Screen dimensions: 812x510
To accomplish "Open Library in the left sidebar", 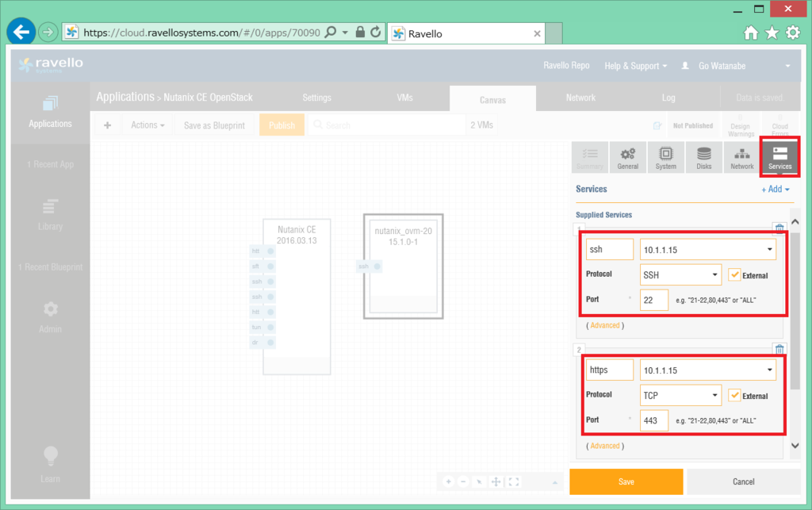I will coord(50,215).
